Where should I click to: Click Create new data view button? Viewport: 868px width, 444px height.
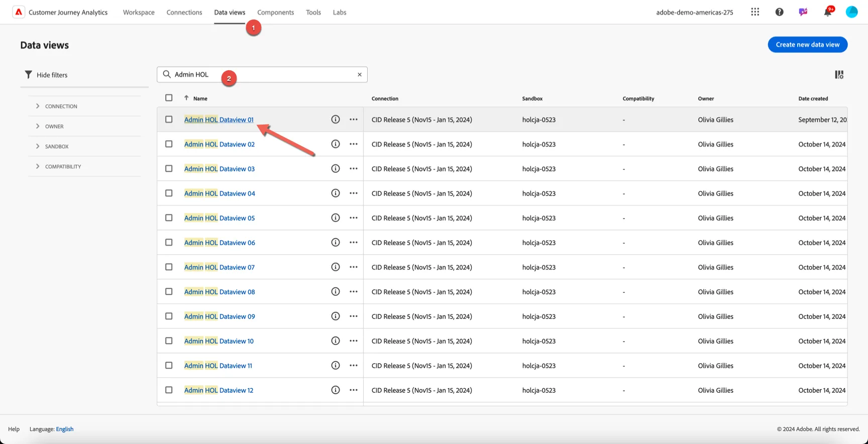[x=808, y=45]
